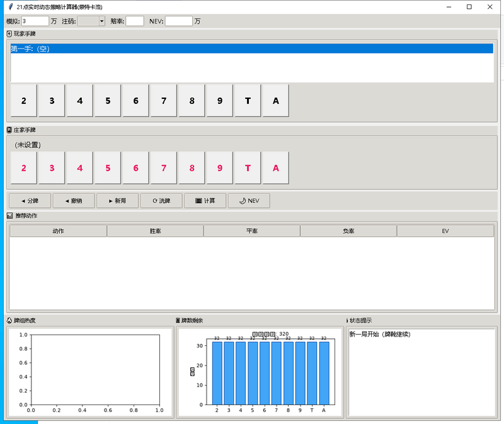Click the app feather icon in title bar

coord(11,7)
